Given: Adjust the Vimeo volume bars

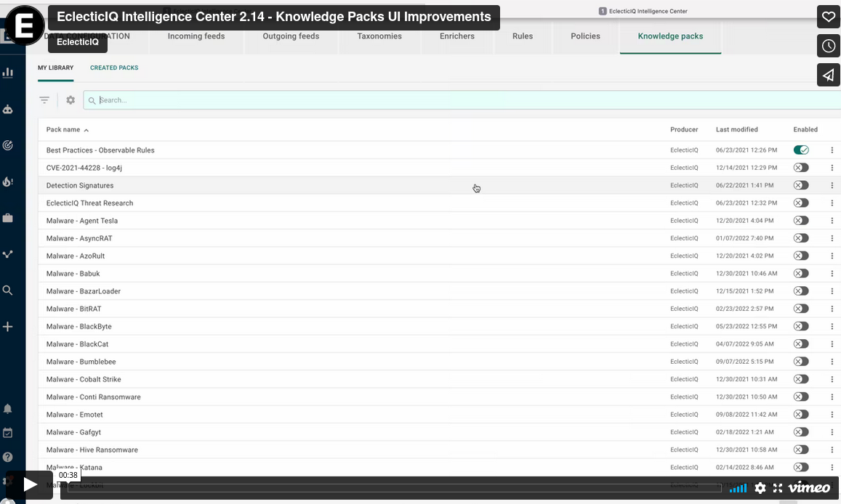Looking at the screenshot, I should (x=738, y=488).
